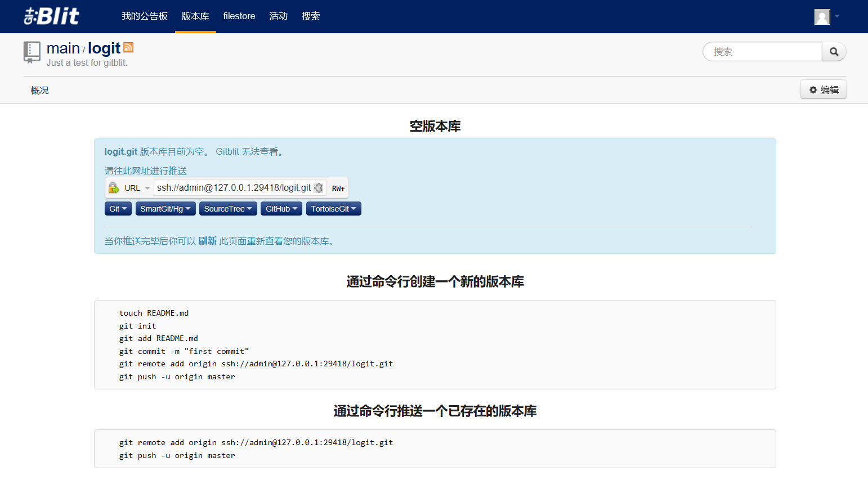Click the repository book icon near main/logit
This screenshot has height=480, width=868.
[32, 52]
